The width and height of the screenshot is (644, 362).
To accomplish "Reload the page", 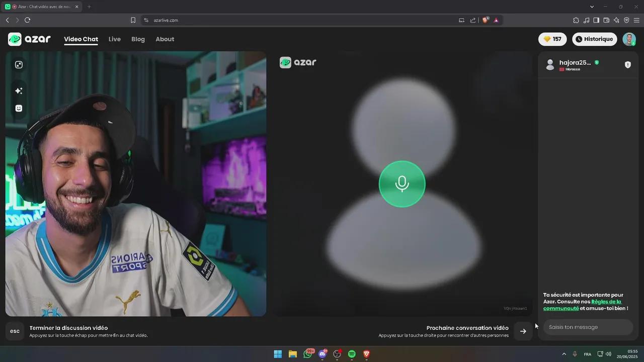I will coord(27,20).
